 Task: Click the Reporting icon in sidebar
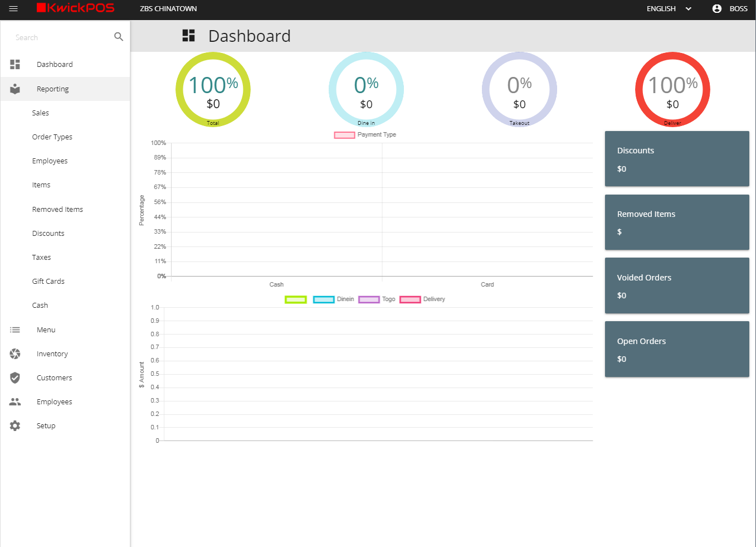[x=15, y=89]
